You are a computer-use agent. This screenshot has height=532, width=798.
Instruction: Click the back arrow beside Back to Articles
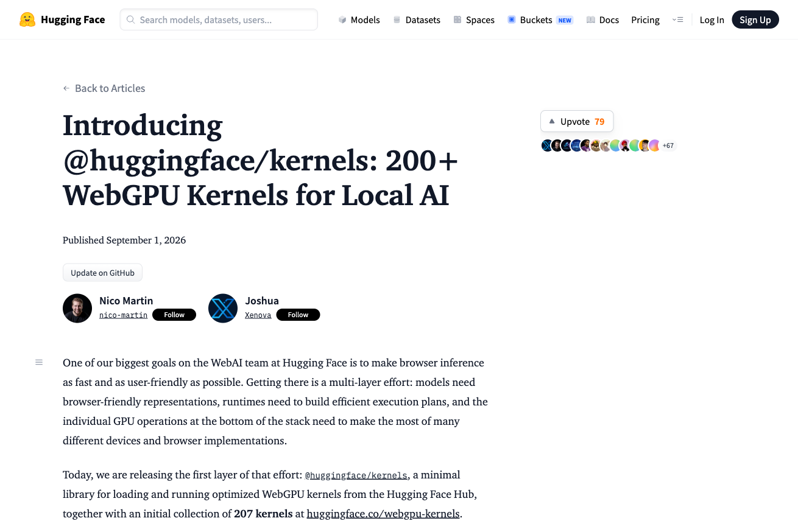66,88
